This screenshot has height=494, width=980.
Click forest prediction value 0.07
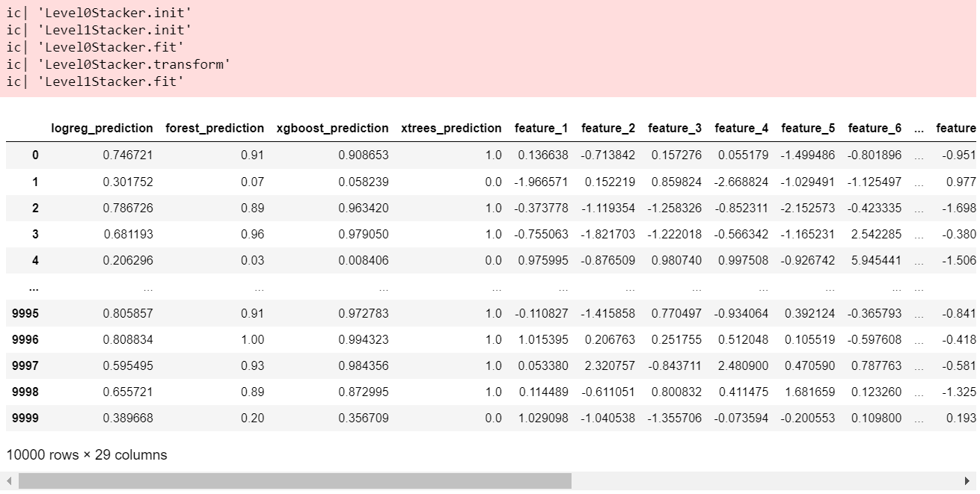click(253, 182)
